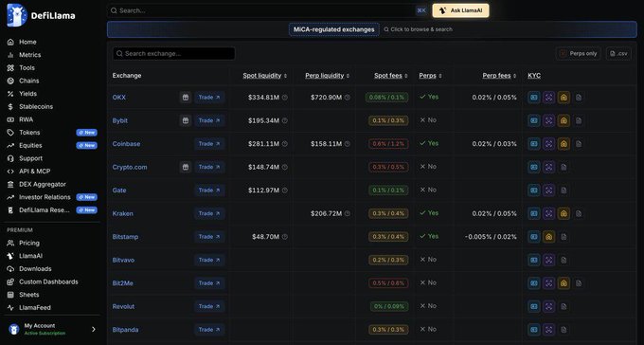The image size is (644, 345).
Task: Click the Tokens tag icon
Action: tap(10, 133)
